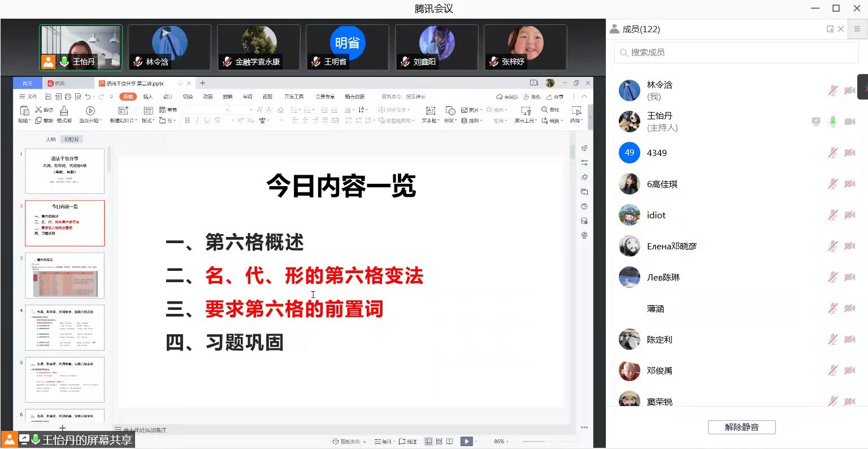Click the Print icon in quick access bar
Image resolution: width=868 pixels, height=449 pixels.
coord(68,97)
